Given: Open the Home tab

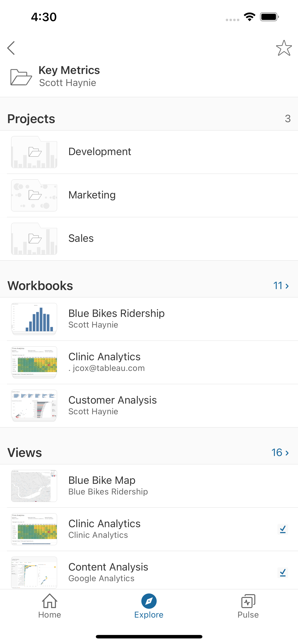Looking at the screenshot, I should click(49, 606).
